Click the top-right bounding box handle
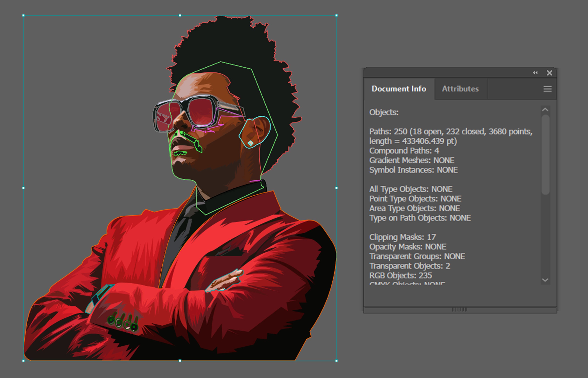The image size is (588, 378). pyautogui.click(x=337, y=15)
